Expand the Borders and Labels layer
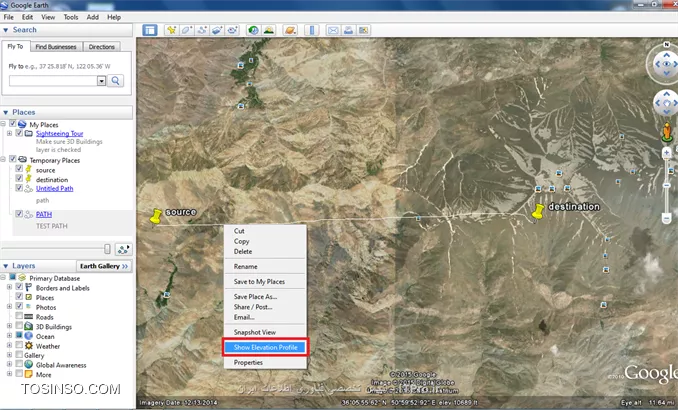This screenshot has height=410, width=678. click(10, 287)
